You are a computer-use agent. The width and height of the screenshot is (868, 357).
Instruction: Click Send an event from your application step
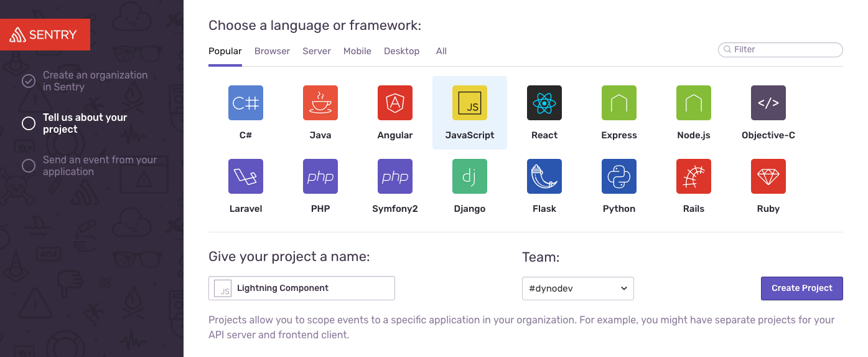coord(100,166)
